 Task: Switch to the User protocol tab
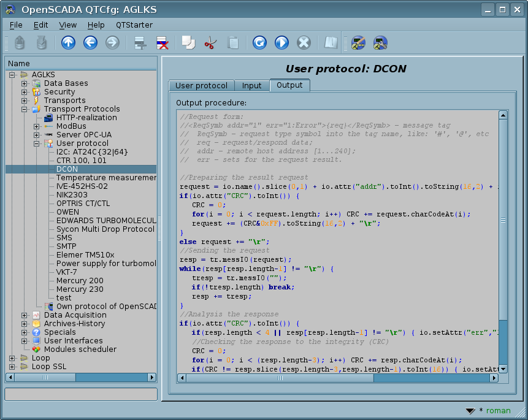(201, 86)
